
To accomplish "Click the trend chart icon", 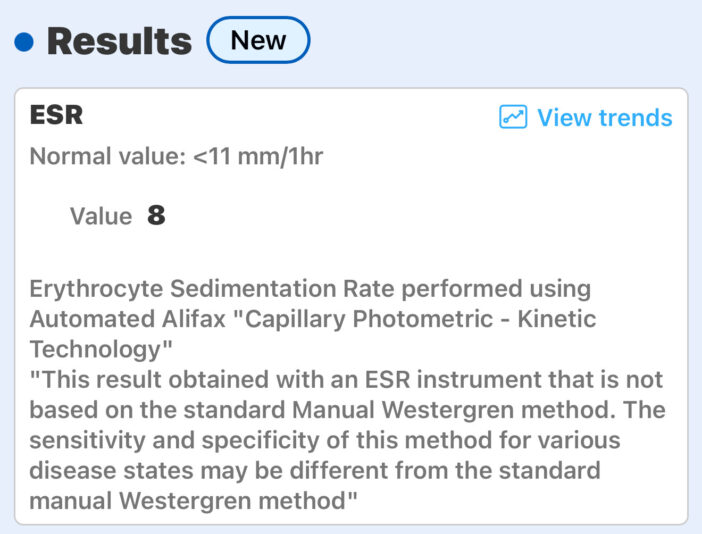I will tap(513, 117).
